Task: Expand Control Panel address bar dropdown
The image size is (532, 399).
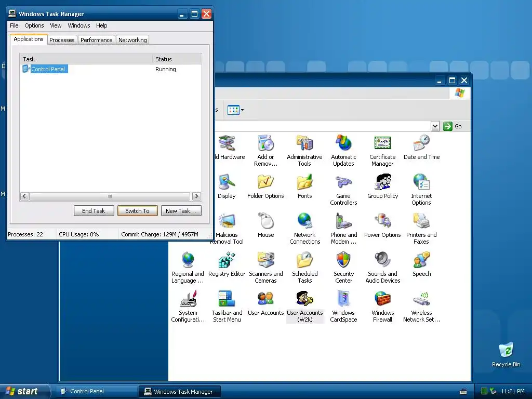Action: pos(435,126)
